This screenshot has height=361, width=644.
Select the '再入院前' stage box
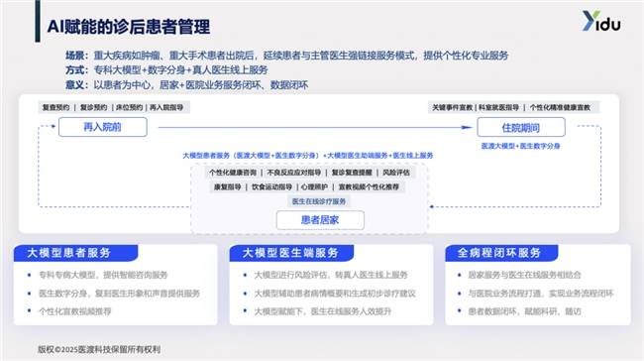[x=103, y=127]
